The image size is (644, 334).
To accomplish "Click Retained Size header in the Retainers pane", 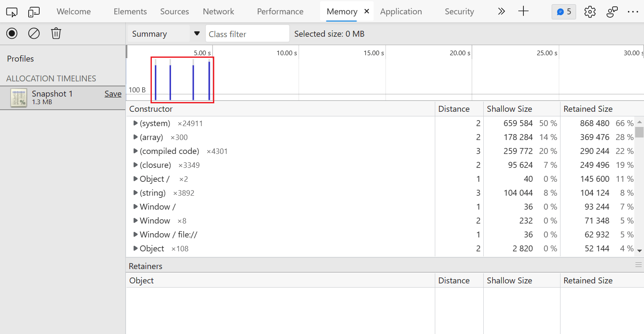I will tap(602, 280).
